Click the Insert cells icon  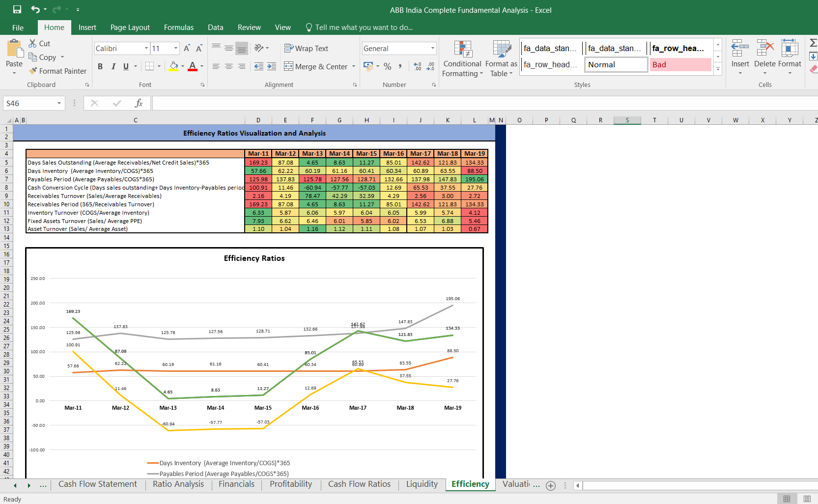(x=740, y=49)
